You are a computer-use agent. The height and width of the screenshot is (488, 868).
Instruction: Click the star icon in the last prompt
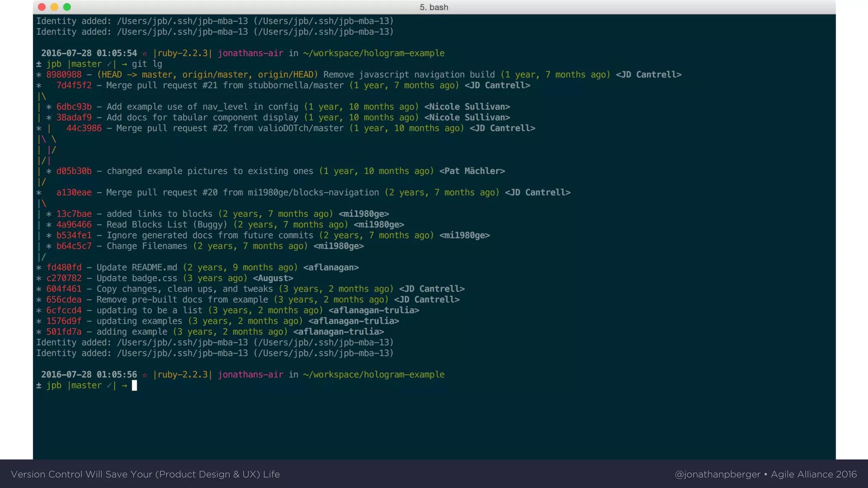point(145,375)
